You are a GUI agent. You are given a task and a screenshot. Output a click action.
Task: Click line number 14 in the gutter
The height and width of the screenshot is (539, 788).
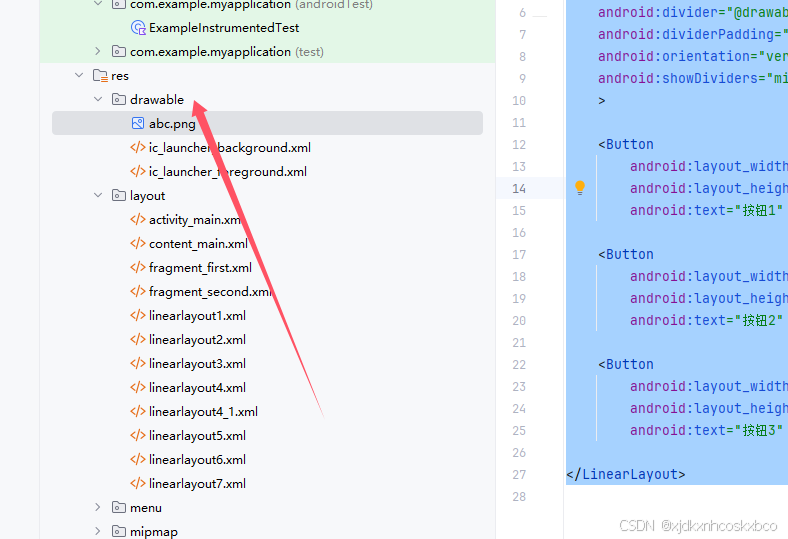point(519,188)
